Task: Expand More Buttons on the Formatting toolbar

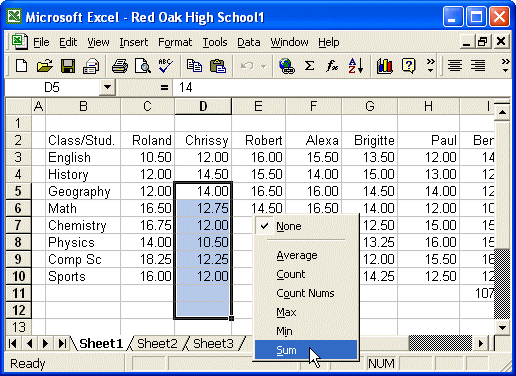Action: [x=505, y=66]
